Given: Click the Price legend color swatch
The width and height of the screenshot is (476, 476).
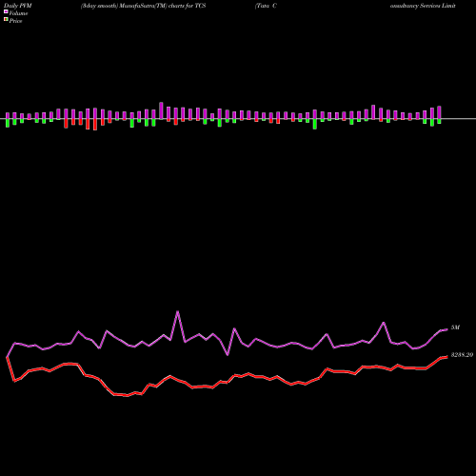Looking at the screenshot, I should [6, 20].
